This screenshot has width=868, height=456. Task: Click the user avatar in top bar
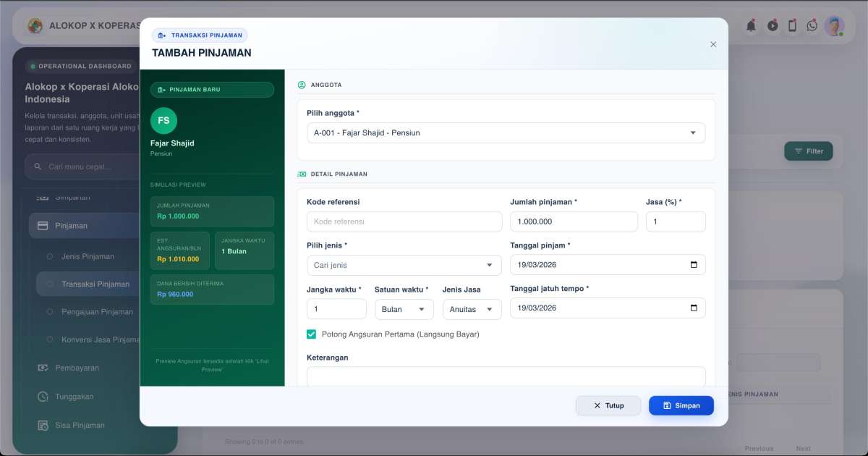pyautogui.click(x=835, y=26)
